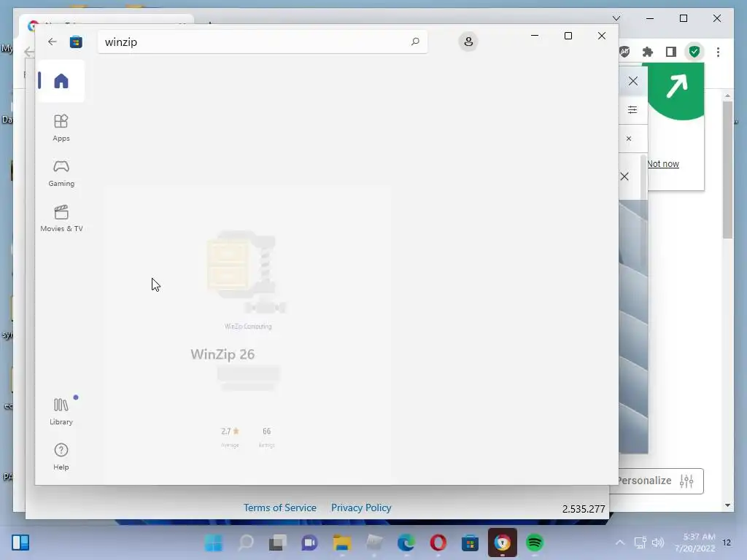
Task: Click the Not now link
Action: 662,164
